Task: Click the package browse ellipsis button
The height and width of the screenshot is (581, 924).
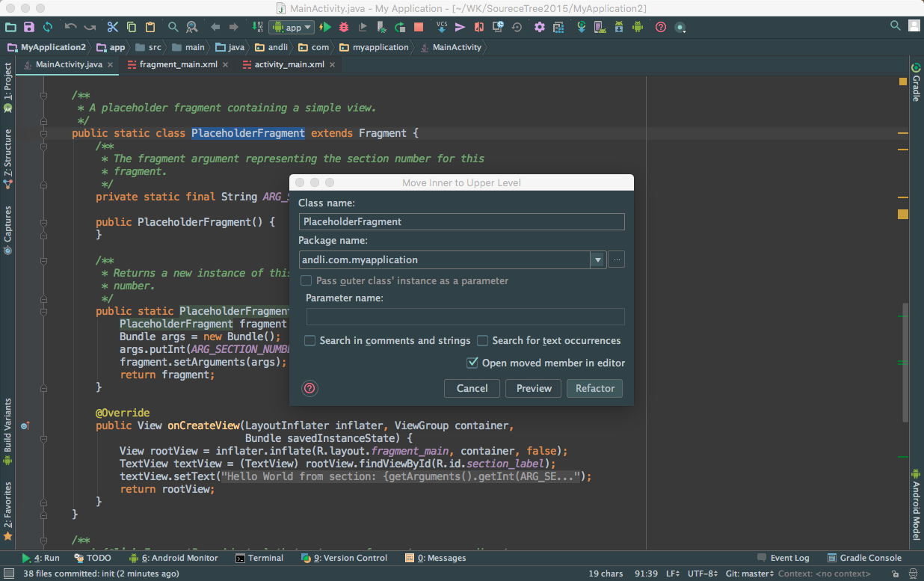Action: click(x=617, y=260)
